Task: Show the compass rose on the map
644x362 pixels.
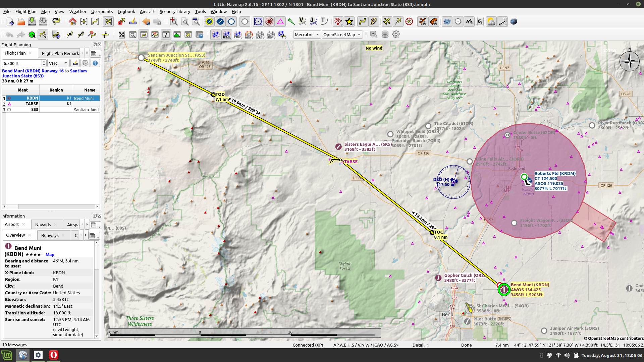Action: 409,22
